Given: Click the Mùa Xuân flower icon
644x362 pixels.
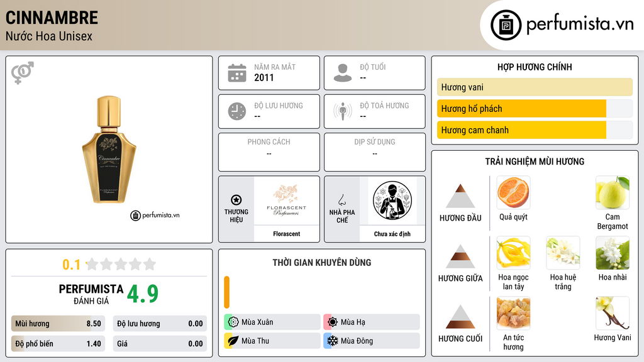Looking at the screenshot, I should point(233,322).
